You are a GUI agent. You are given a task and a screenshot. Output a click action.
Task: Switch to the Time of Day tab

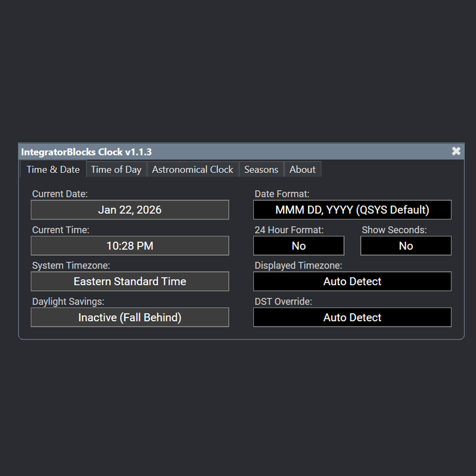pos(116,169)
